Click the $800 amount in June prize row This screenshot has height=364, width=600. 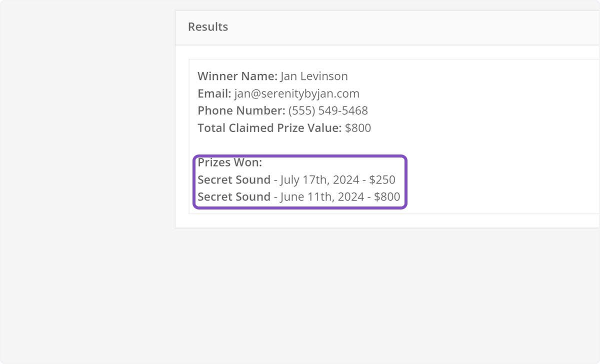coord(386,197)
